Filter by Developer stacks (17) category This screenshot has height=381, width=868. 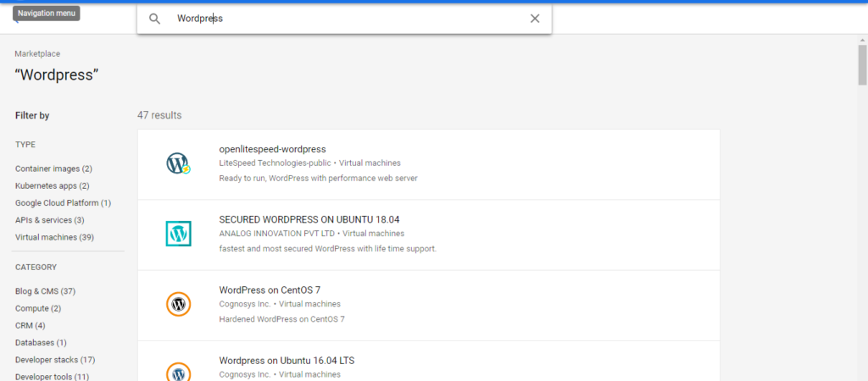click(55, 360)
